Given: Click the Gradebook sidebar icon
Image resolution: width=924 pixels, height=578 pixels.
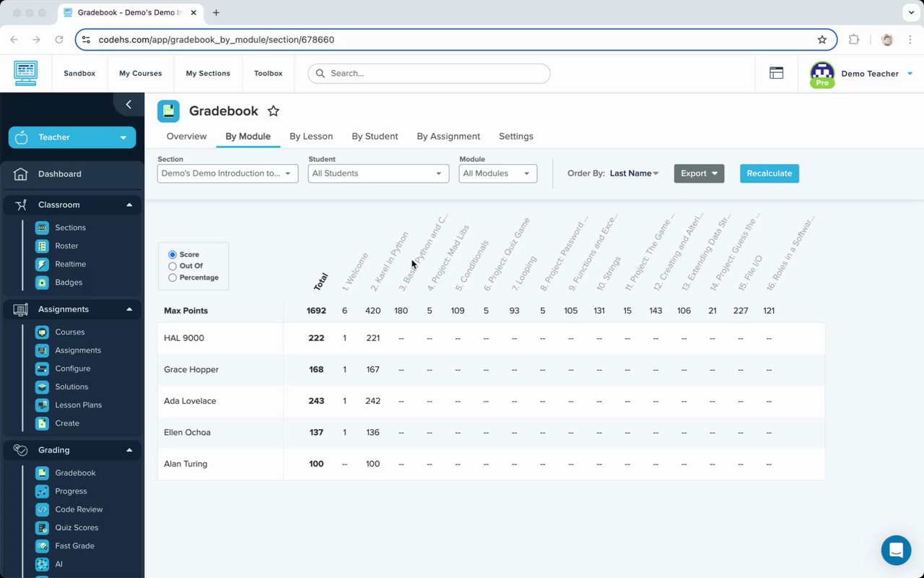Looking at the screenshot, I should (42, 473).
